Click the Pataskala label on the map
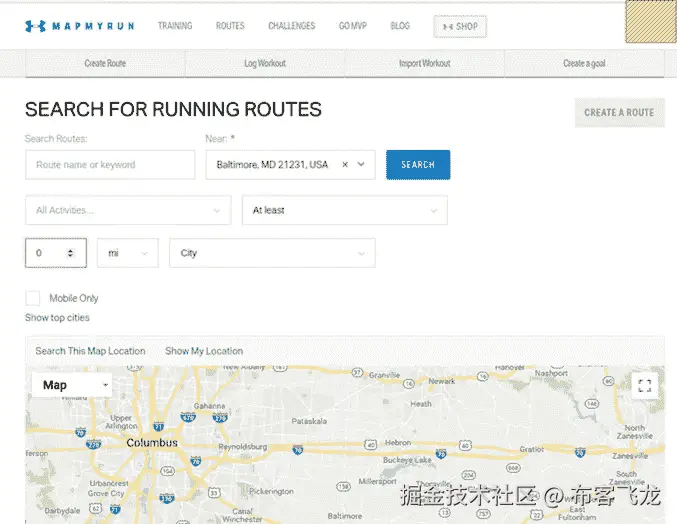 tap(309, 421)
